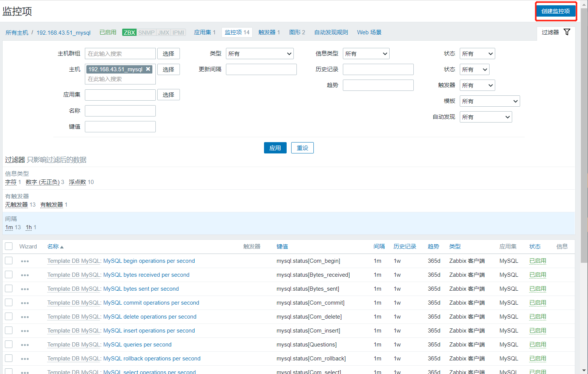This screenshot has height=374, width=588.
Task: Switch to 自动发现规则 tab
Action: click(x=331, y=32)
